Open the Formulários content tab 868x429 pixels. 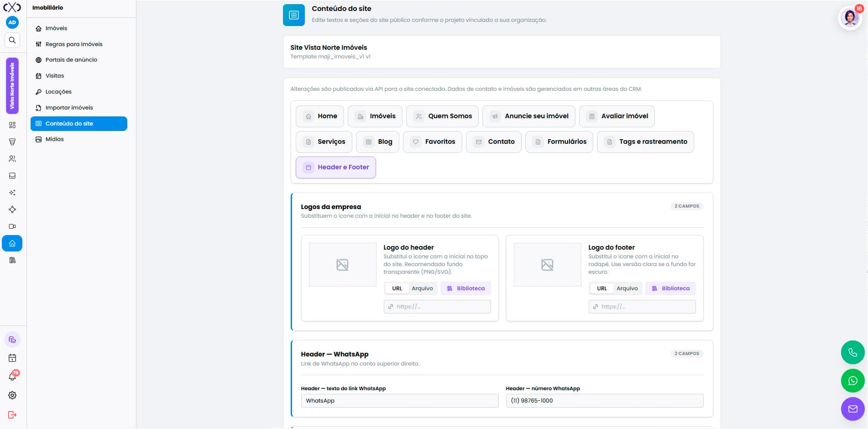click(559, 142)
